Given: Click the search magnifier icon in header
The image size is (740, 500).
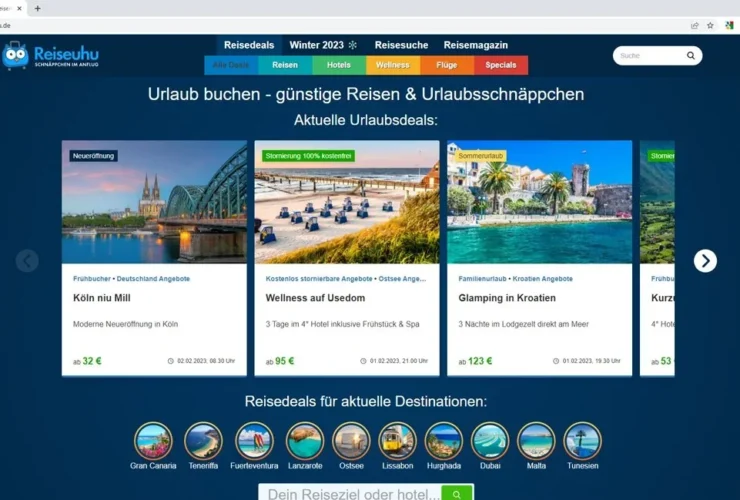Looking at the screenshot, I should 690,56.
